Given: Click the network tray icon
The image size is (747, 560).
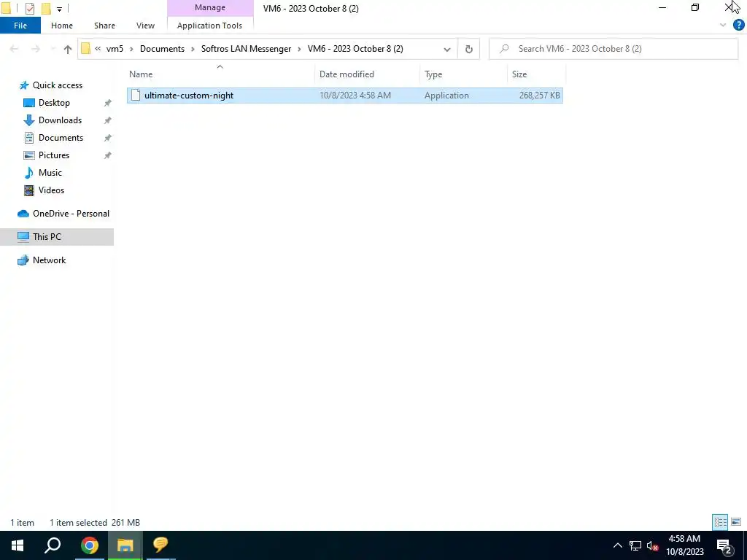Looking at the screenshot, I should pos(635,545).
